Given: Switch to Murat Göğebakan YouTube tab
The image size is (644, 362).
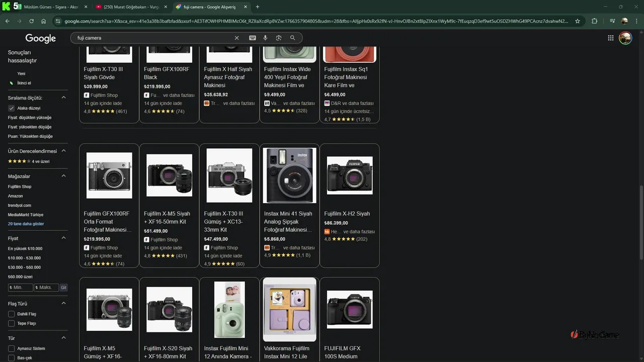Looking at the screenshot, I should [x=131, y=7].
